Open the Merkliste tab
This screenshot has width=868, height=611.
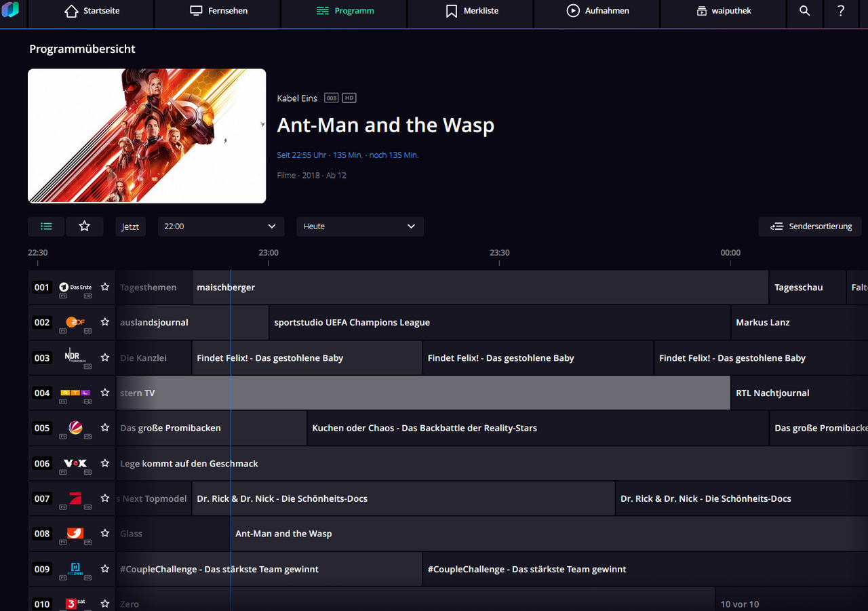click(x=471, y=11)
